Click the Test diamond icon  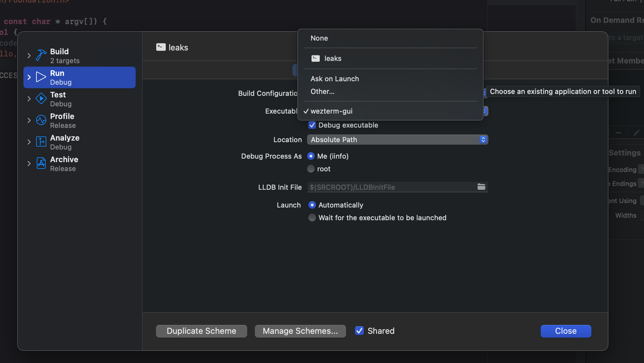(x=41, y=99)
